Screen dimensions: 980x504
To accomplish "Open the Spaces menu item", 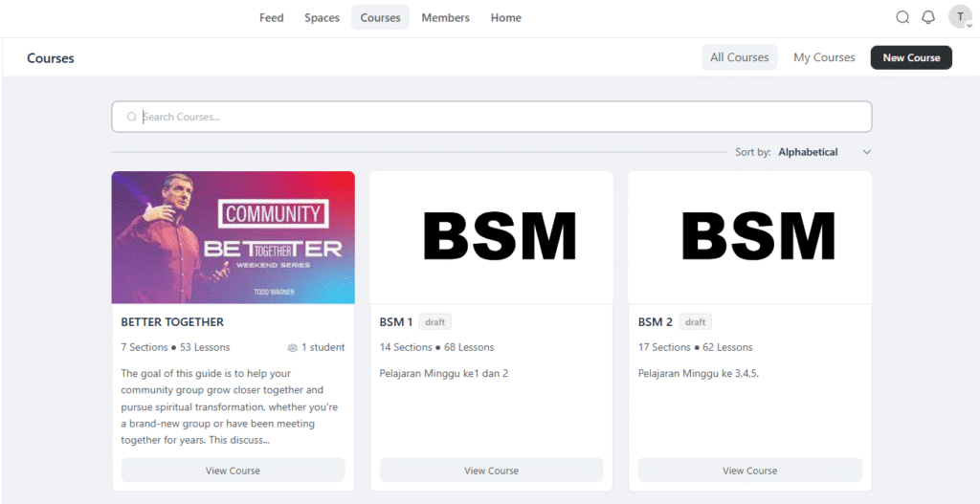I will 322,17.
